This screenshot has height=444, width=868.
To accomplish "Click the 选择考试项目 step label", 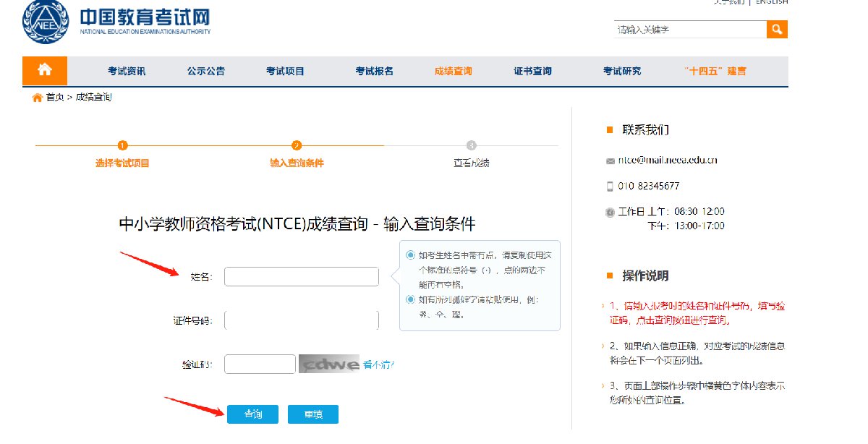I will point(122,163).
